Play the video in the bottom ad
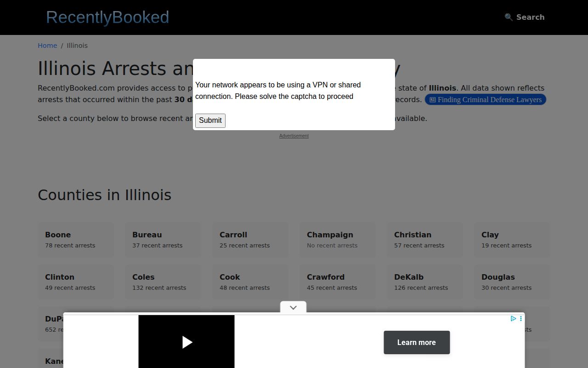Image resolution: width=588 pixels, height=368 pixels. click(187, 342)
